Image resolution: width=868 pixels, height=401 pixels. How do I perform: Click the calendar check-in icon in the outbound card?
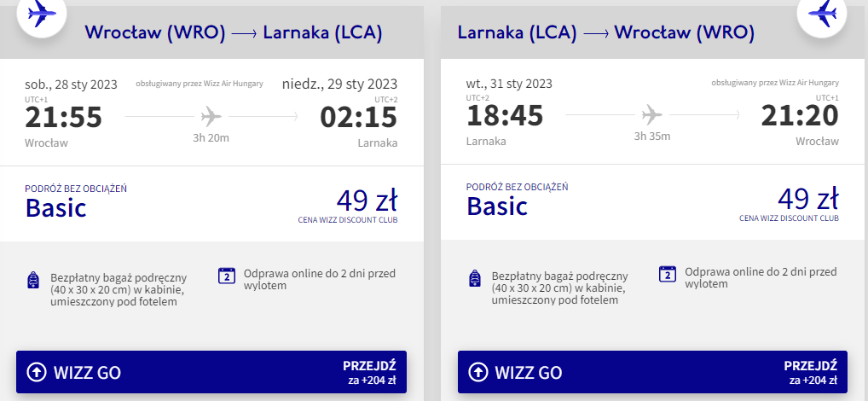click(227, 276)
